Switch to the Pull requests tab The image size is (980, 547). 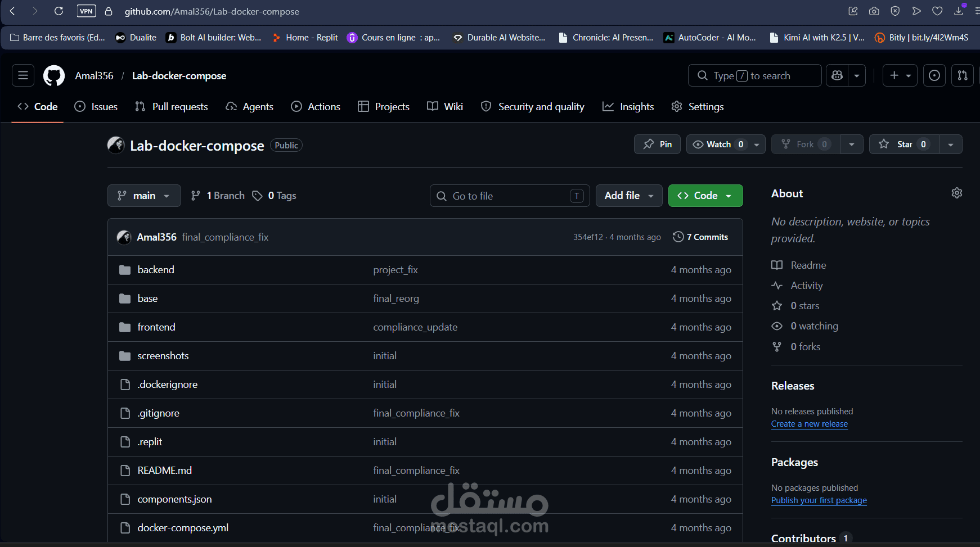tap(172, 107)
